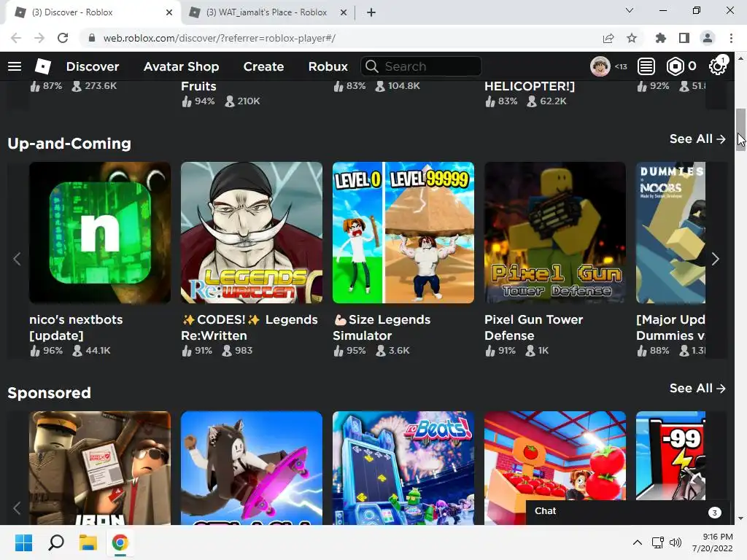Image resolution: width=747 pixels, height=560 pixels.
Task: Click the Chat unread count badge
Action: (x=714, y=513)
